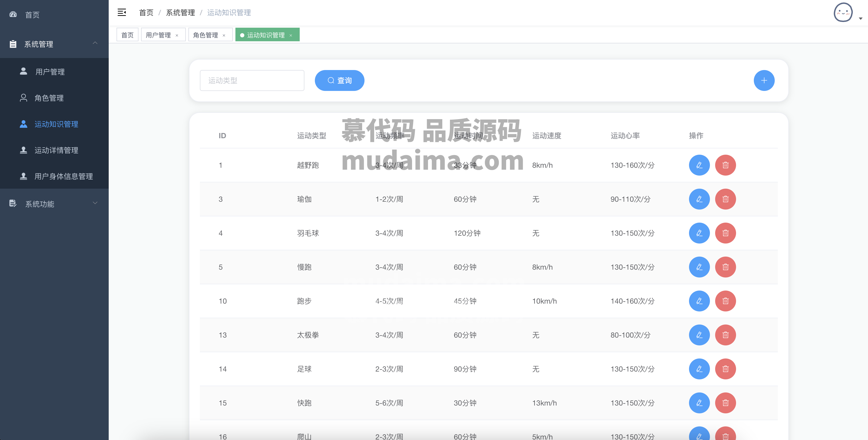The height and width of the screenshot is (440, 868).
Task: Click 首页 in the breadcrumb
Action: pyautogui.click(x=146, y=13)
